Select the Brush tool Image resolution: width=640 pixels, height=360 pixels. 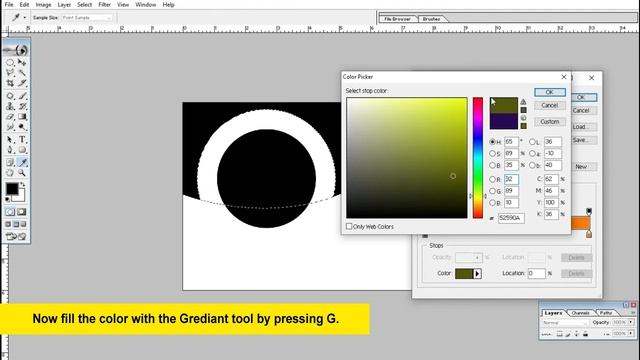[x=22, y=96]
